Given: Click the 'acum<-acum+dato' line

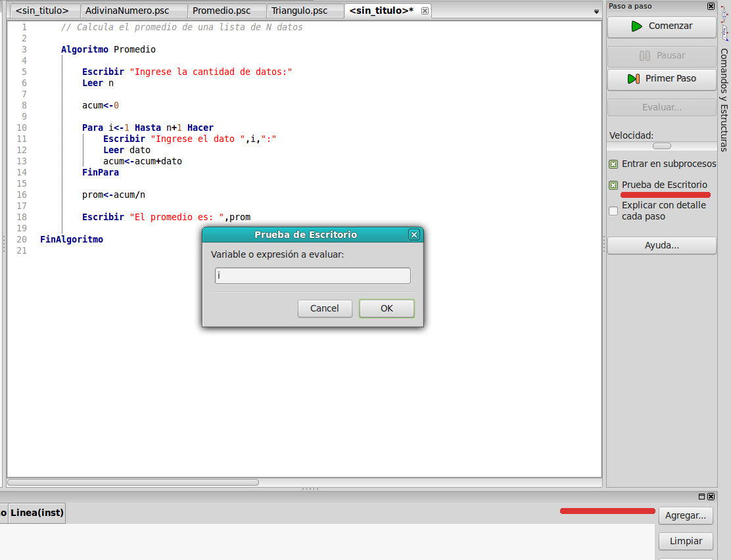Looking at the screenshot, I should coord(143,161).
